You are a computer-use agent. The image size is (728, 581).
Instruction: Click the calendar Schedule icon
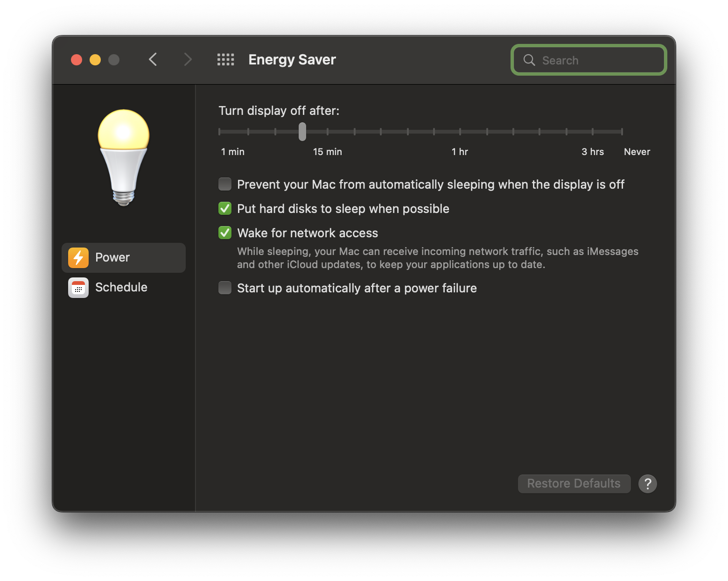78,288
